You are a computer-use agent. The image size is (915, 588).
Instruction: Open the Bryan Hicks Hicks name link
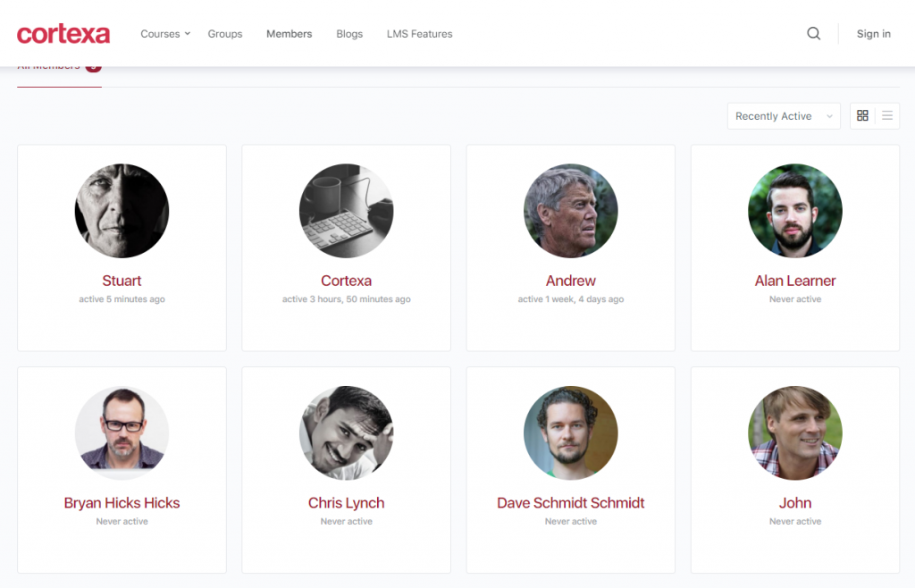122,503
